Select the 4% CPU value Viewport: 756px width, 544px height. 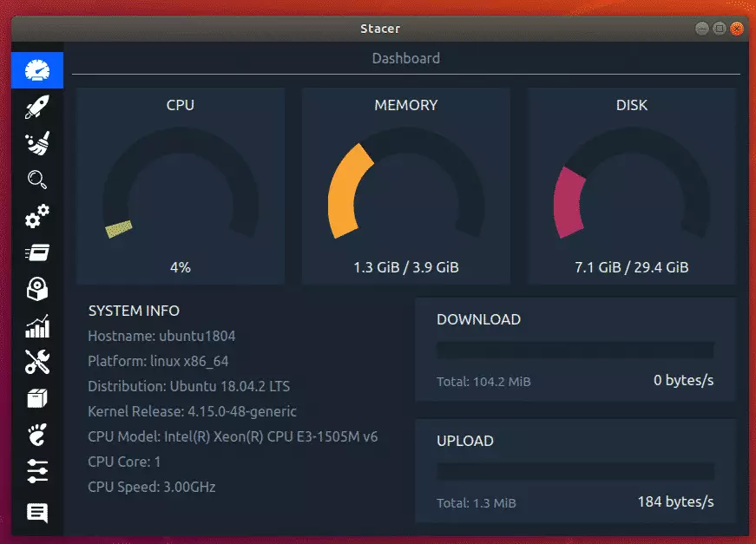(181, 267)
